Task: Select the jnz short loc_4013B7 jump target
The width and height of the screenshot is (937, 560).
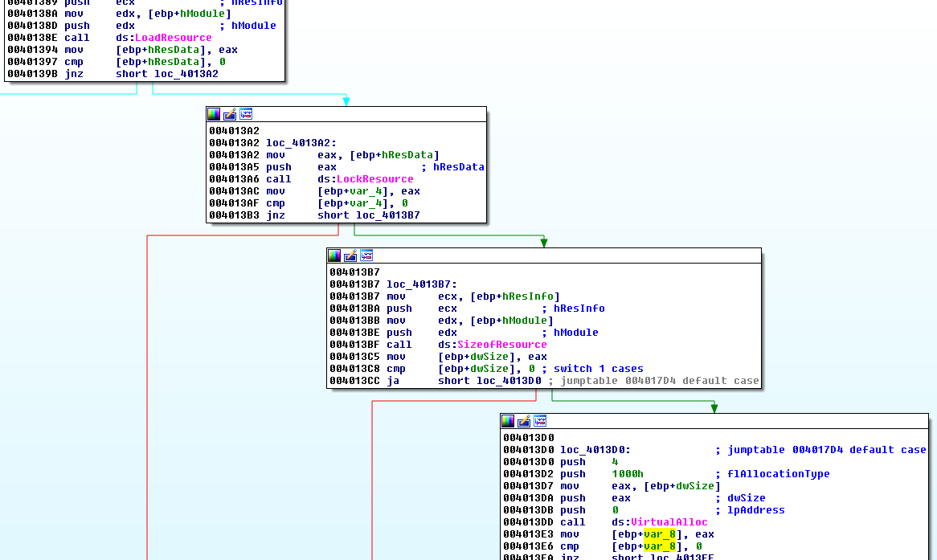Action: [387, 215]
